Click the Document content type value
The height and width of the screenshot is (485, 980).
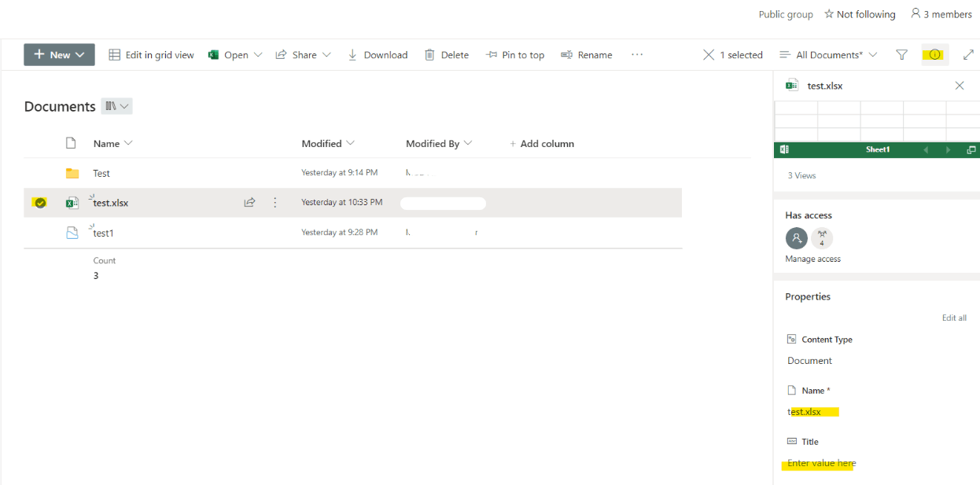coord(810,362)
